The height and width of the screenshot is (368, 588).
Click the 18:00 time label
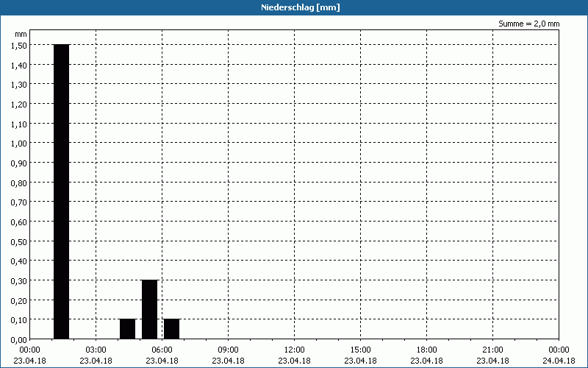(x=427, y=350)
